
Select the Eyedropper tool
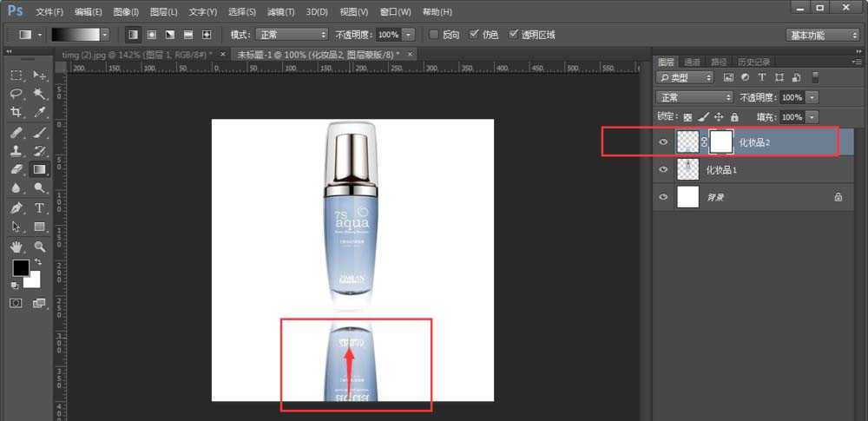point(40,113)
